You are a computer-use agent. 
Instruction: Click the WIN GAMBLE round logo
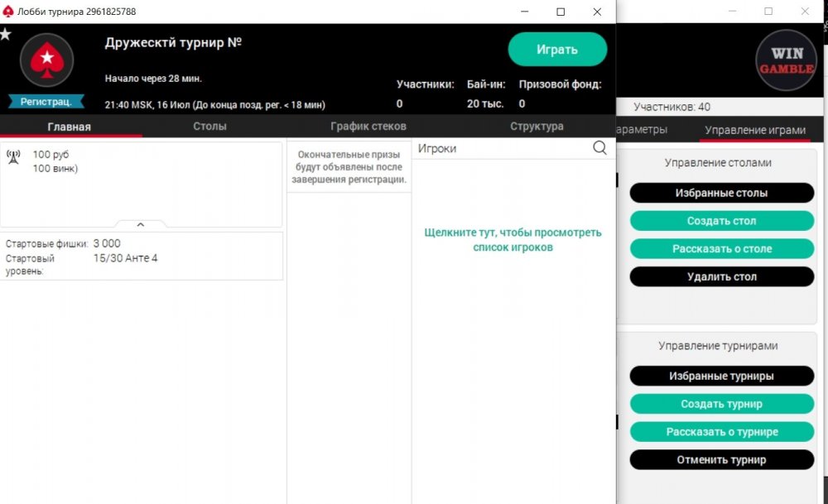pos(786,61)
